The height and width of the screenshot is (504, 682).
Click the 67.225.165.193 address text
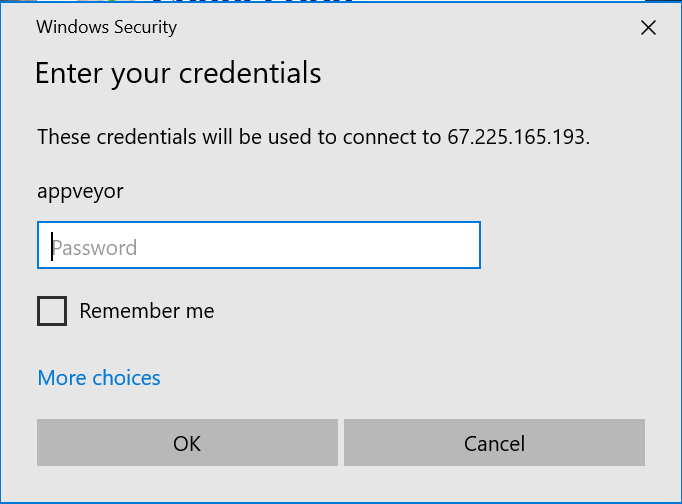click(518, 137)
